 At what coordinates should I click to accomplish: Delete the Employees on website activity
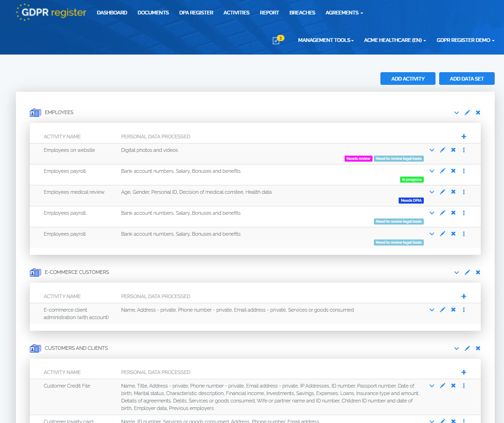[x=453, y=150]
